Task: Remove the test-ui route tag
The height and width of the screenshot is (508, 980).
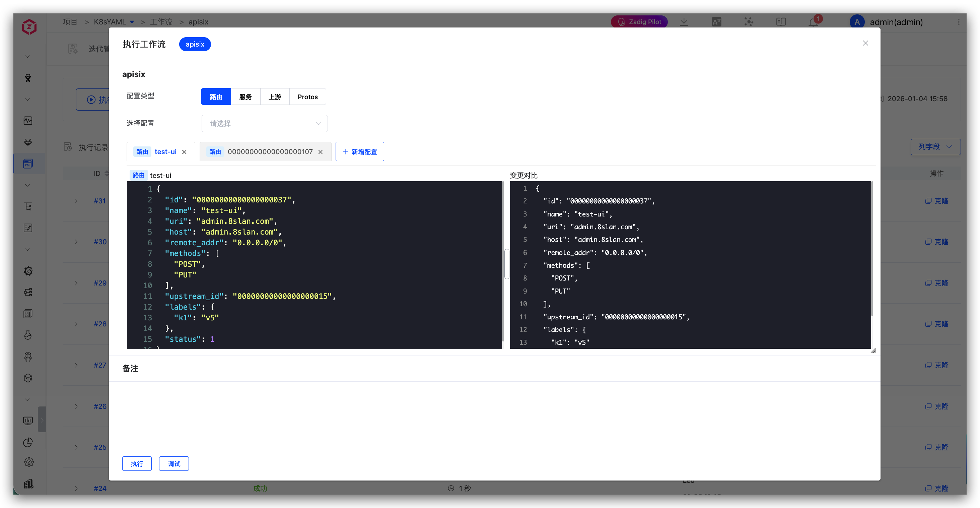Action: pos(184,151)
